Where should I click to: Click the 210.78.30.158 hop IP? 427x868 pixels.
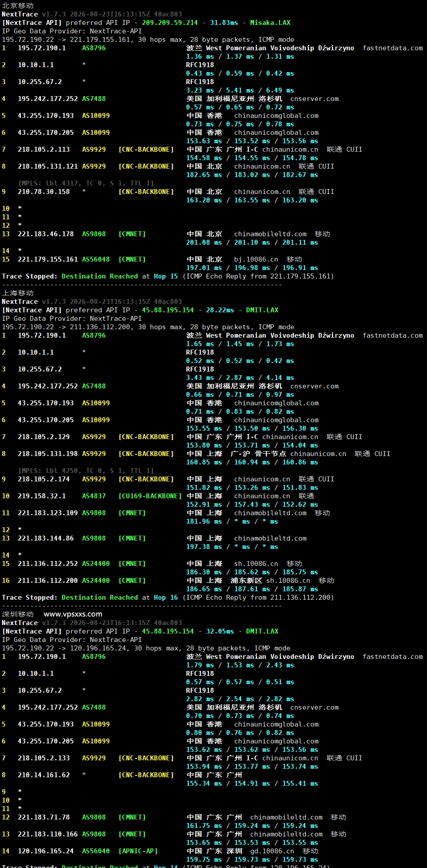coord(44,192)
